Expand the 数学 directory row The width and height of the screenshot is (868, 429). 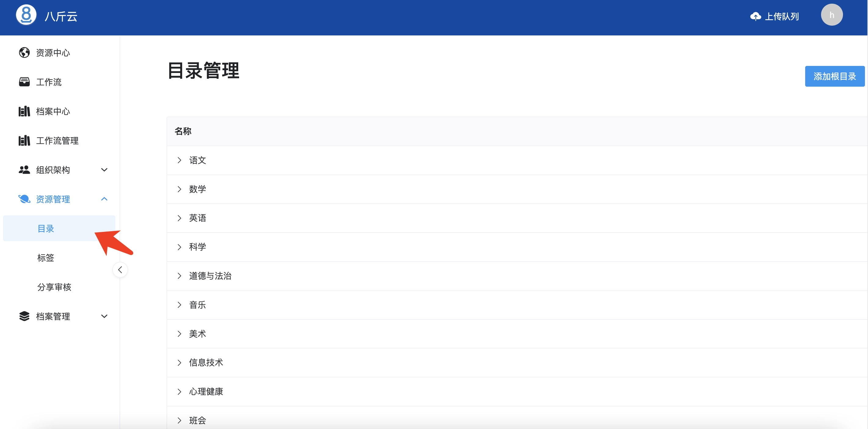[x=179, y=189]
